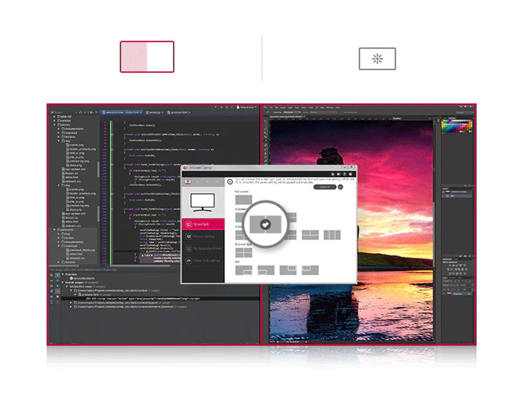Collapse the Function node in find results
Image resolution: width=532 pixels, height=399 pixels.
coord(63,274)
